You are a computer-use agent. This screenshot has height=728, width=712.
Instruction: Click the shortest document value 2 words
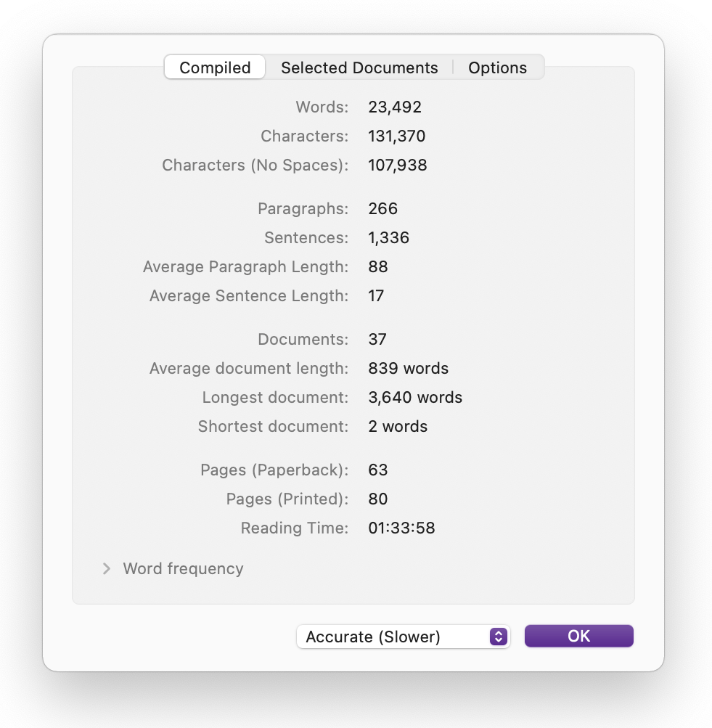click(x=398, y=427)
